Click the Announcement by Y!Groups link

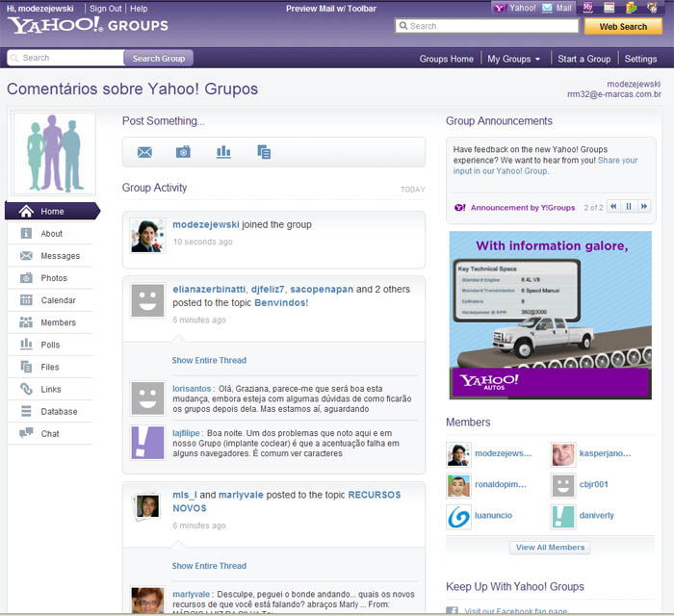523,208
